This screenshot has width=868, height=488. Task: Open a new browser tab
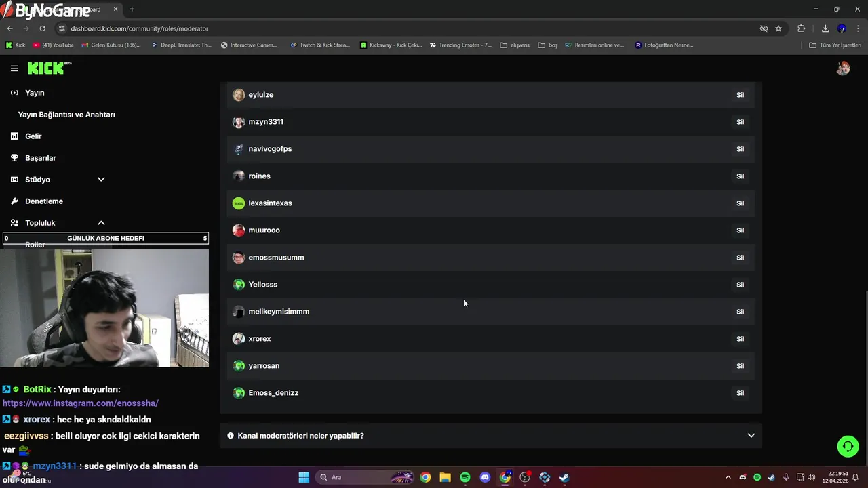point(132,9)
